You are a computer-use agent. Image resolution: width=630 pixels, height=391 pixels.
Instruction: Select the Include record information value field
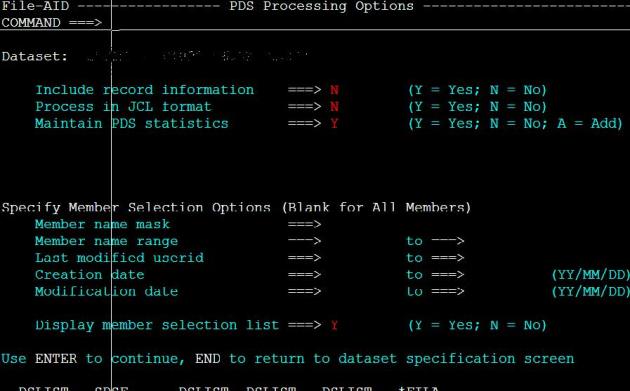click(334, 90)
